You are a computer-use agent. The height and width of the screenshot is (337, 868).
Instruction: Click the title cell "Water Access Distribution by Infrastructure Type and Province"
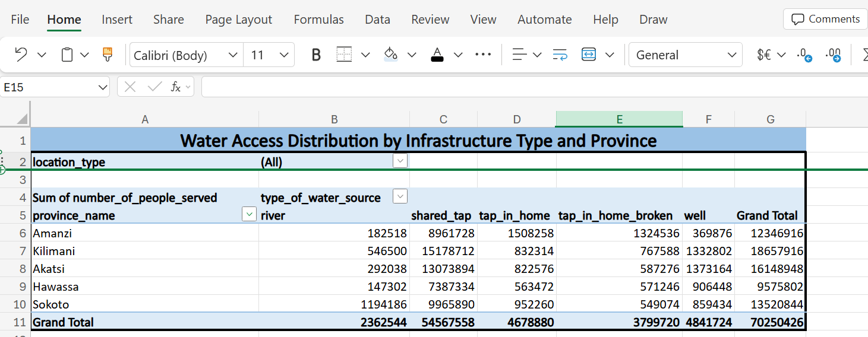(x=418, y=141)
